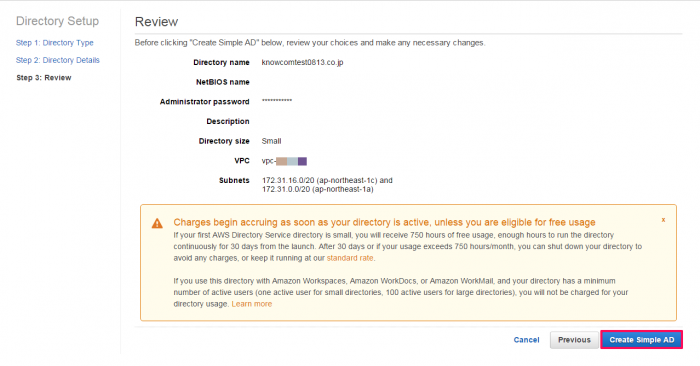Click the orange warning triangle icon
This screenshot has width=700, height=366.
tap(157, 223)
